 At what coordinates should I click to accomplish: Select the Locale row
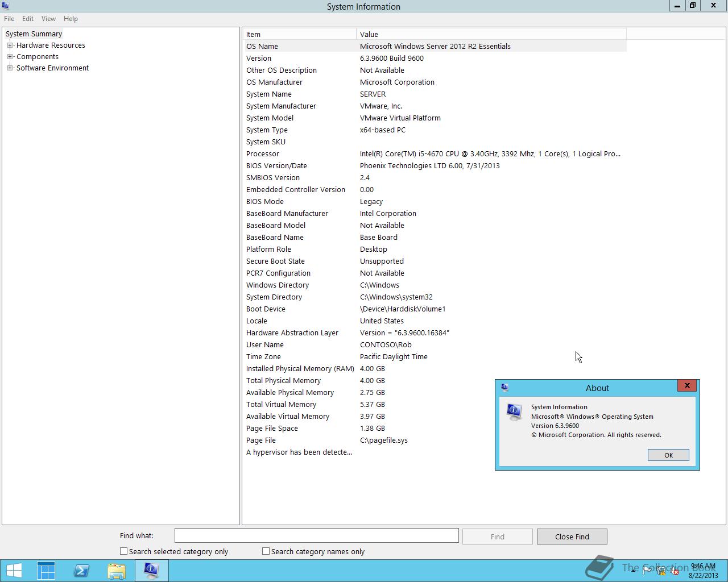[435, 321]
